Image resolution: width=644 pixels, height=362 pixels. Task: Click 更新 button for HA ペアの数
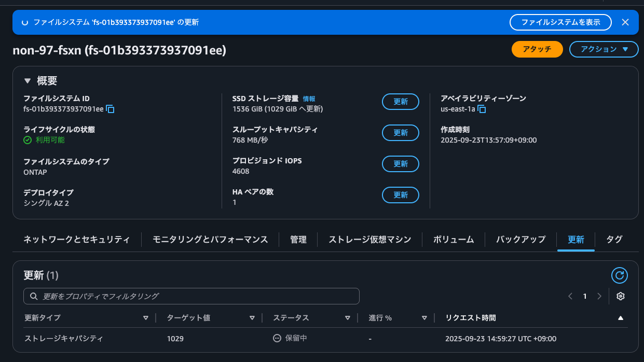(401, 195)
